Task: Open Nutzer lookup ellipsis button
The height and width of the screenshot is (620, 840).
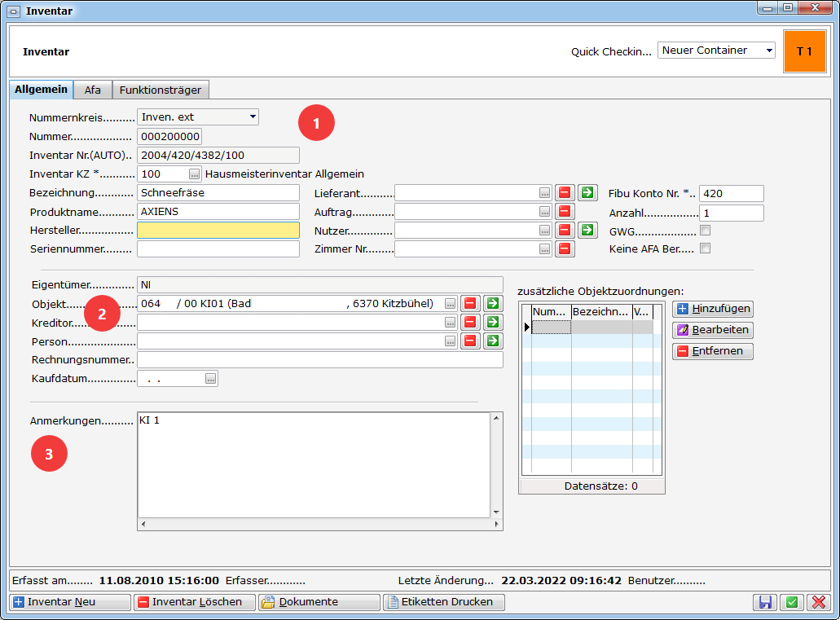Action: click(544, 231)
